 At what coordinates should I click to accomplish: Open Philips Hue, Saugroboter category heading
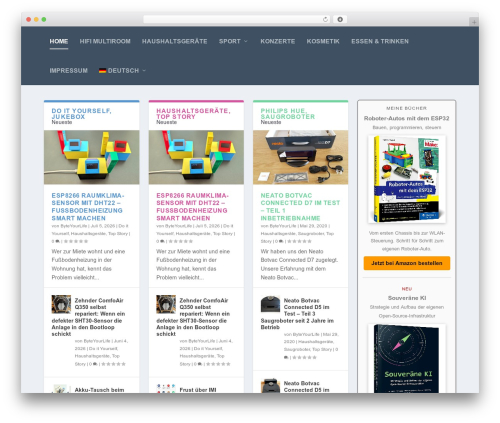point(288,114)
